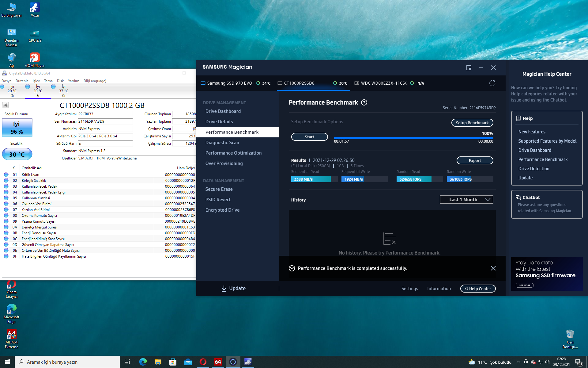
Task: Open Opera tarayıcı desktop shortcut
Action: click(x=11, y=289)
